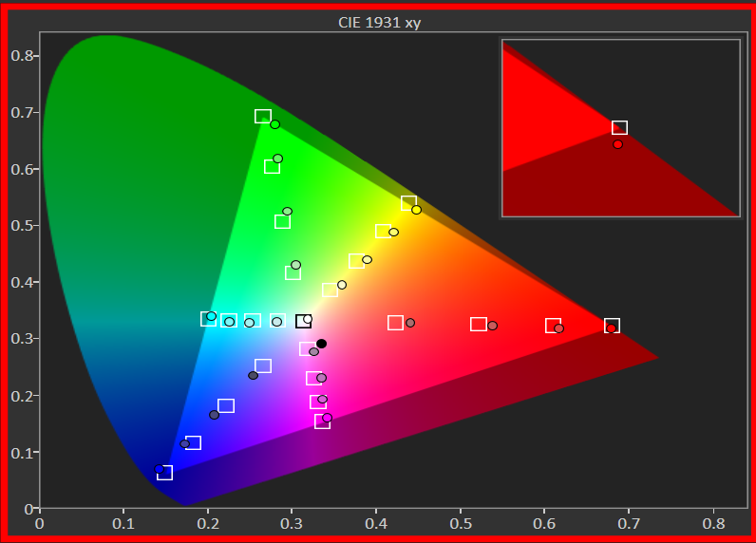Click the x-axis label 0.8
Viewport: 756px width, 543px height.
click(713, 521)
